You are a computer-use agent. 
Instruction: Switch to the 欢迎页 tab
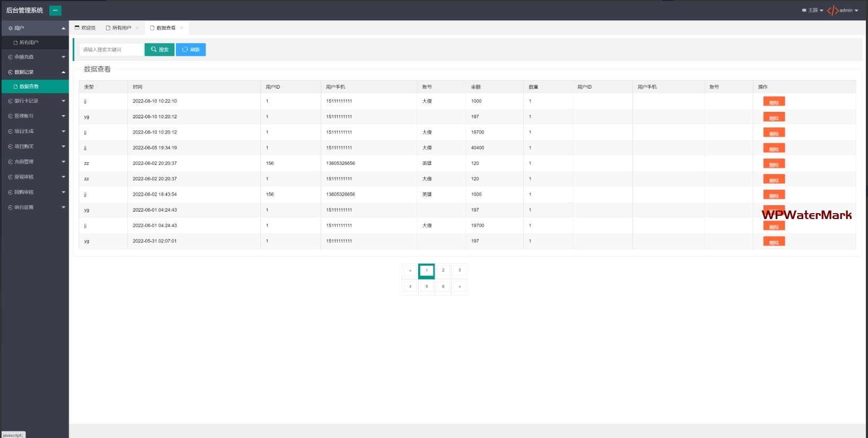85,28
